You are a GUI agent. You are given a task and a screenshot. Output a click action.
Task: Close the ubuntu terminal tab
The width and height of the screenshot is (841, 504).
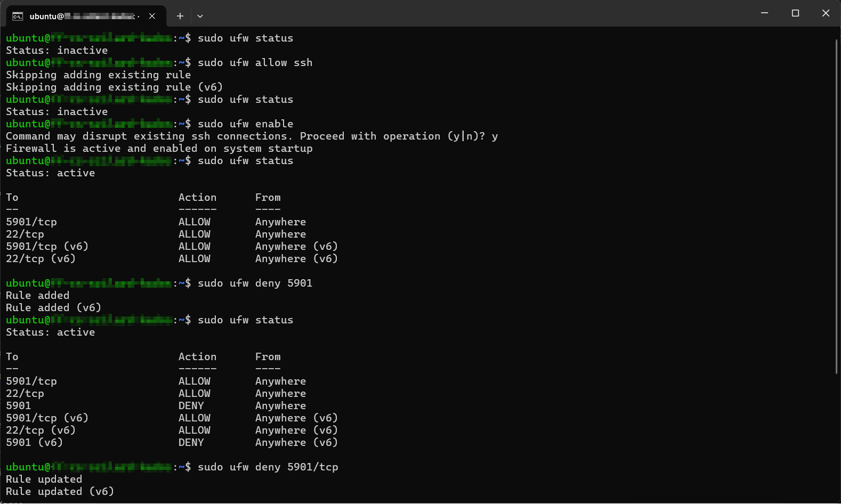152,16
